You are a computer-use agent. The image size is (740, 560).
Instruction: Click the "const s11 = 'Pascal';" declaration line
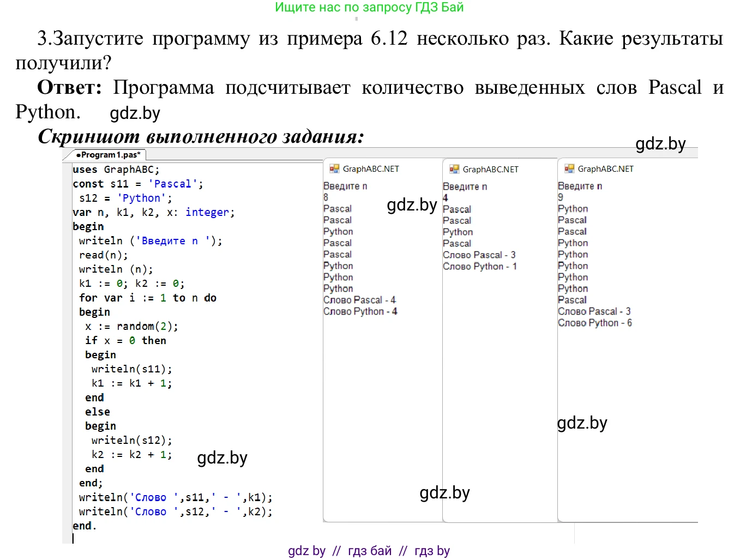point(137,184)
